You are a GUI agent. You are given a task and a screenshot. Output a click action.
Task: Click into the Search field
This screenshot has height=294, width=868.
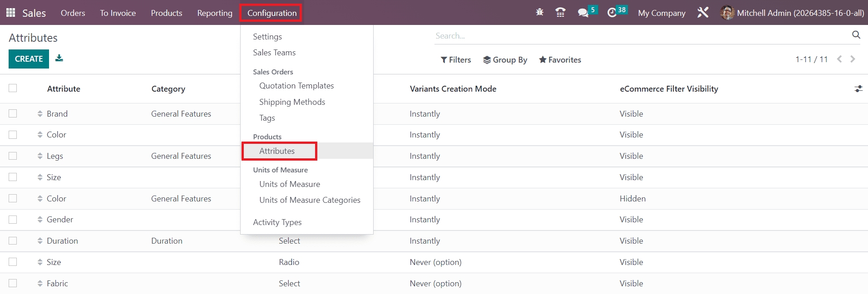click(x=640, y=36)
